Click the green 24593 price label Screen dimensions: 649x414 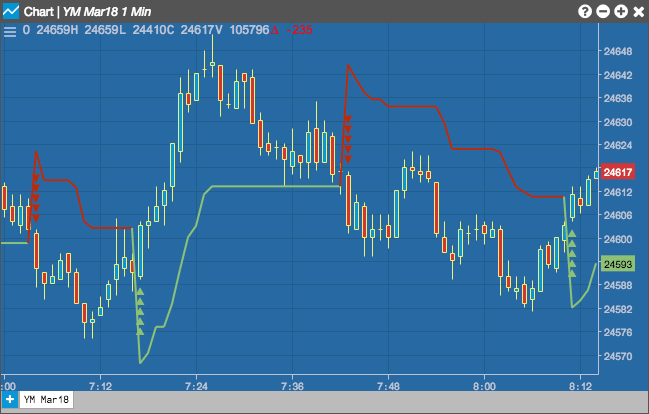(618, 264)
